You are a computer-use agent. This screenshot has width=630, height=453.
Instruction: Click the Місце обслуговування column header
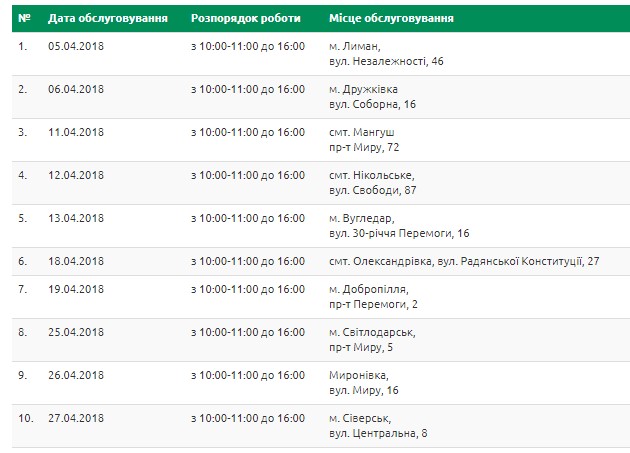coord(391,18)
